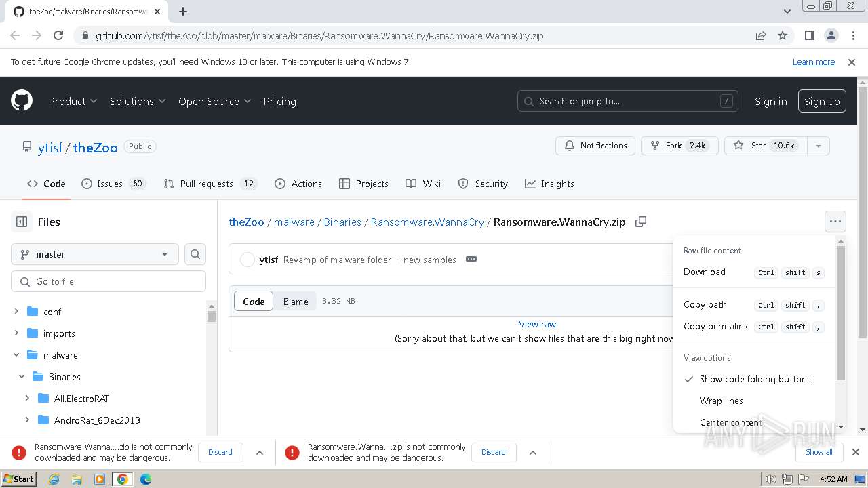Select Copy permalink menu entry

[x=753, y=326]
